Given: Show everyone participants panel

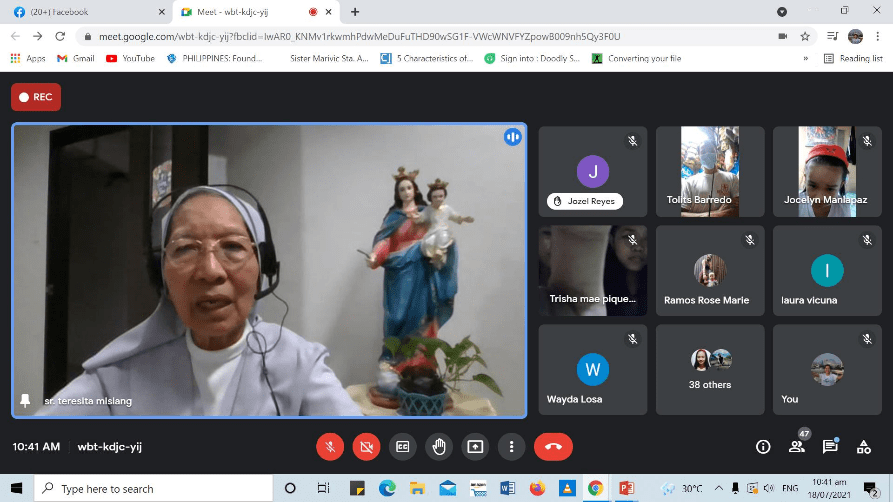Looking at the screenshot, I should tap(796, 447).
